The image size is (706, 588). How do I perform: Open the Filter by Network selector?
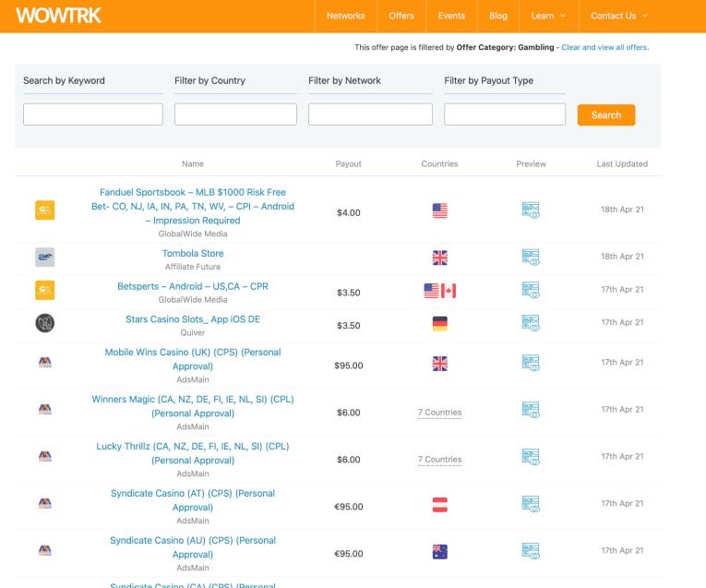tap(370, 114)
